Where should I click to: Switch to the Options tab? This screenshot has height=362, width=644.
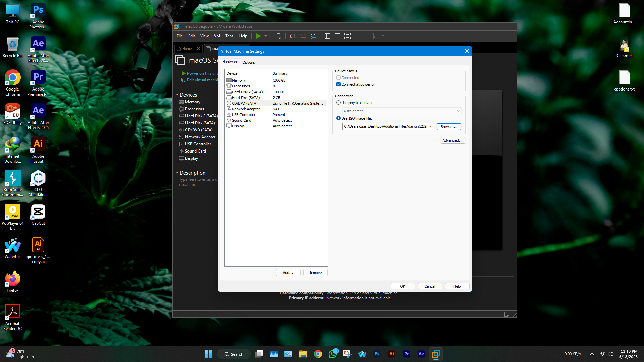(x=248, y=62)
